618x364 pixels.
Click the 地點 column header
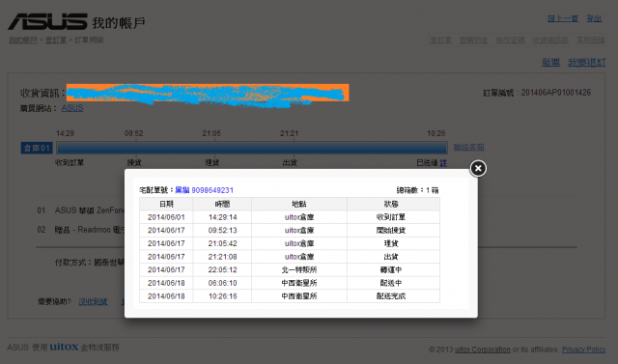pyautogui.click(x=299, y=204)
